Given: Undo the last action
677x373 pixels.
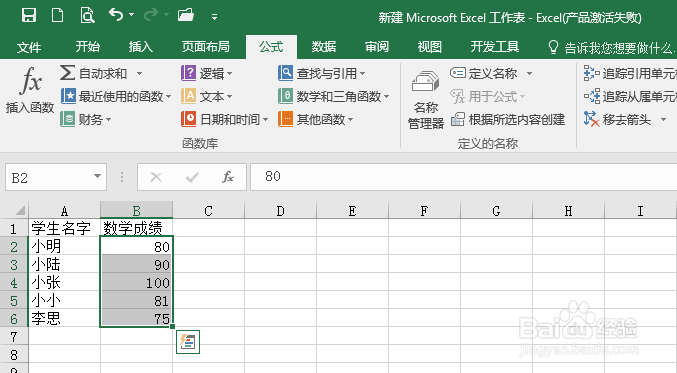Looking at the screenshot, I should pos(115,15).
